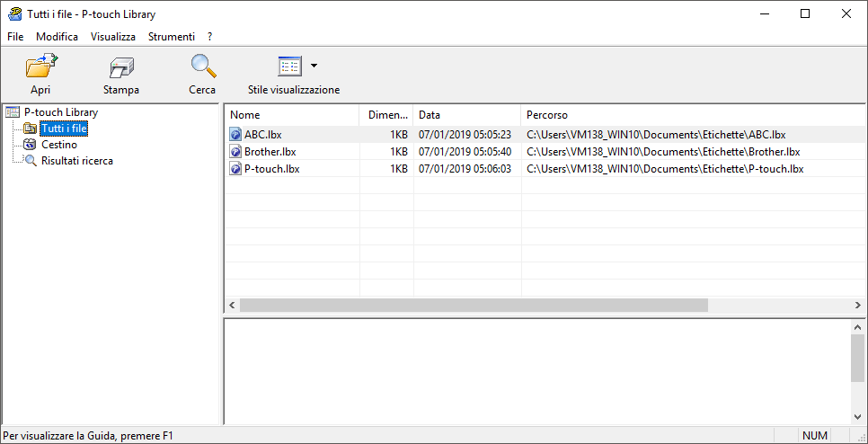This screenshot has width=868, height=444.
Task: Select the Brother.lbx file name
Action: coord(270,152)
